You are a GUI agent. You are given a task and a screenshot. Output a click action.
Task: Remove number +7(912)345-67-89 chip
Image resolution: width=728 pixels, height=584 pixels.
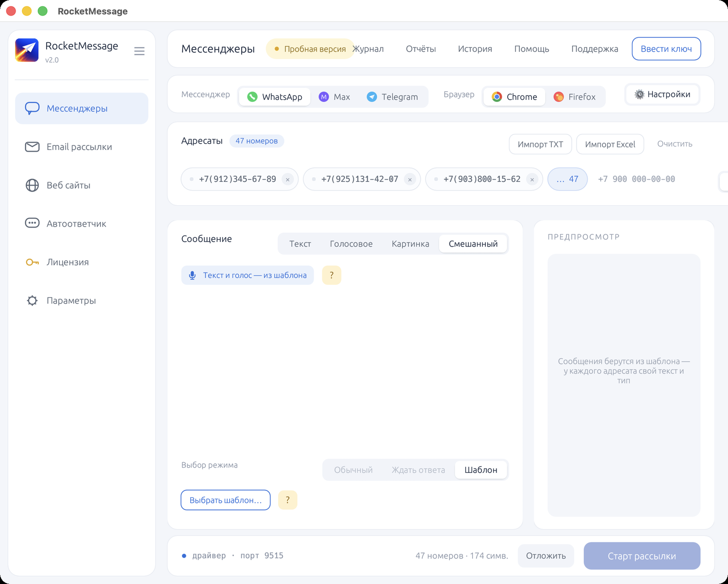pos(288,179)
